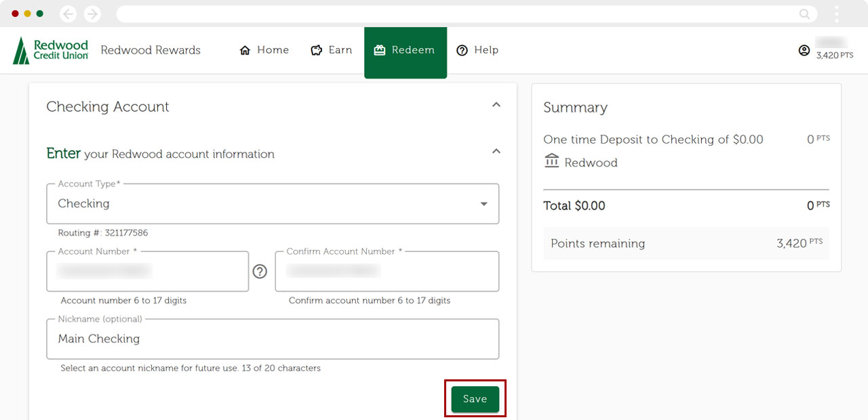This screenshot has height=420, width=868.
Task: Click the Redeem gift icon
Action: (380, 50)
